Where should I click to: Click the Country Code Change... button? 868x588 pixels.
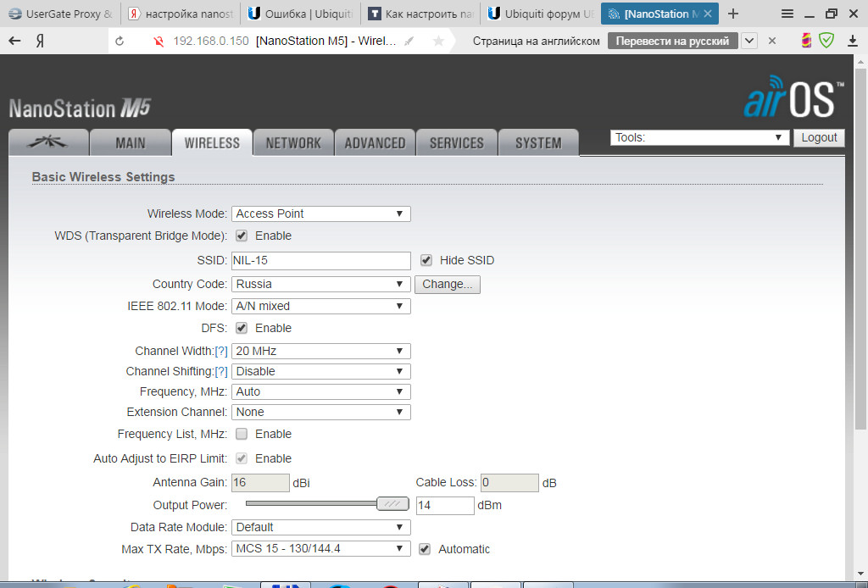pyautogui.click(x=448, y=285)
